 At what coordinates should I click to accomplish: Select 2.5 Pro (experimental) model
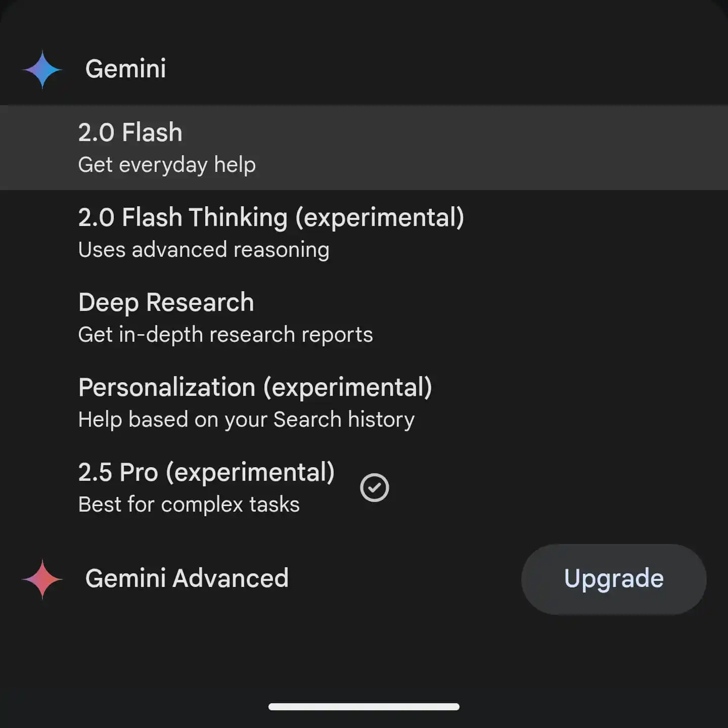[206, 486]
